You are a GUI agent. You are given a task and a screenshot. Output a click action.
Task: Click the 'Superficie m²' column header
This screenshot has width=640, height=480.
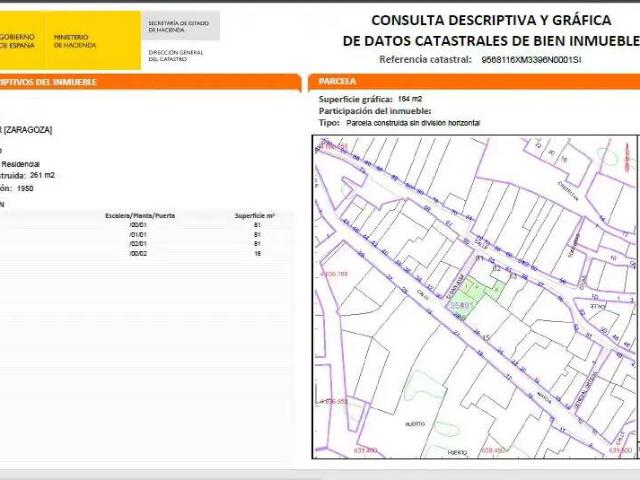tap(255, 216)
